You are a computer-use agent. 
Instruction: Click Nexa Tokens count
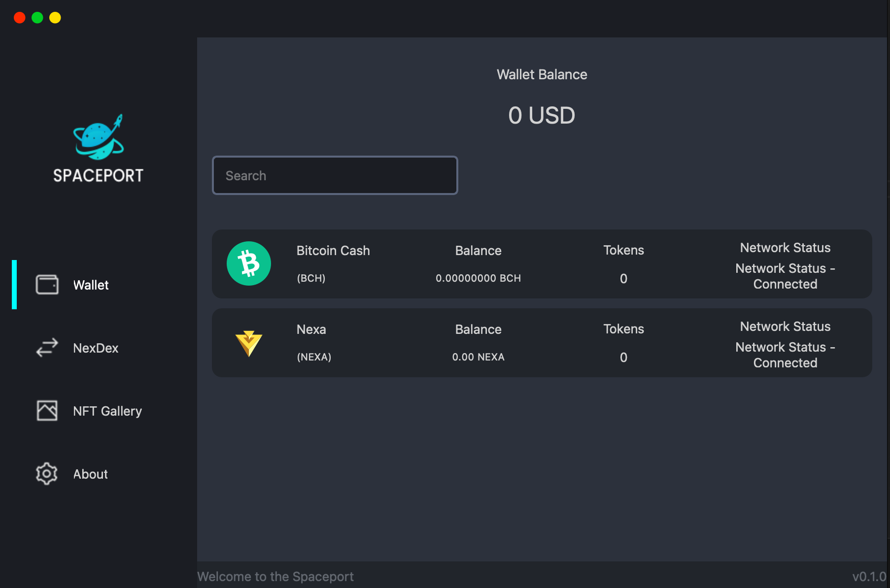[x=624, y=358]
